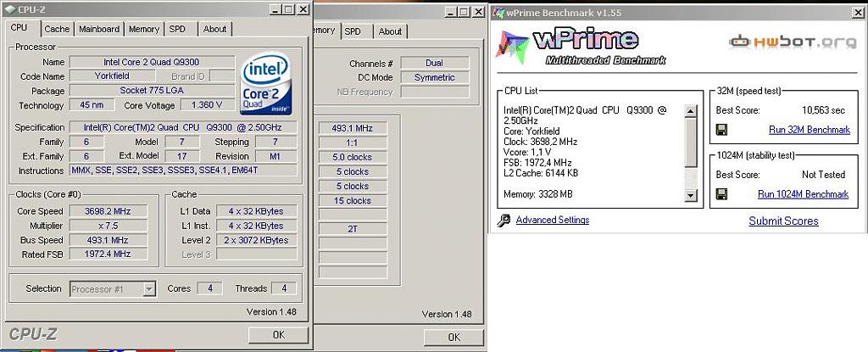
Task: Click the Revision value M1
Action: 275,156
